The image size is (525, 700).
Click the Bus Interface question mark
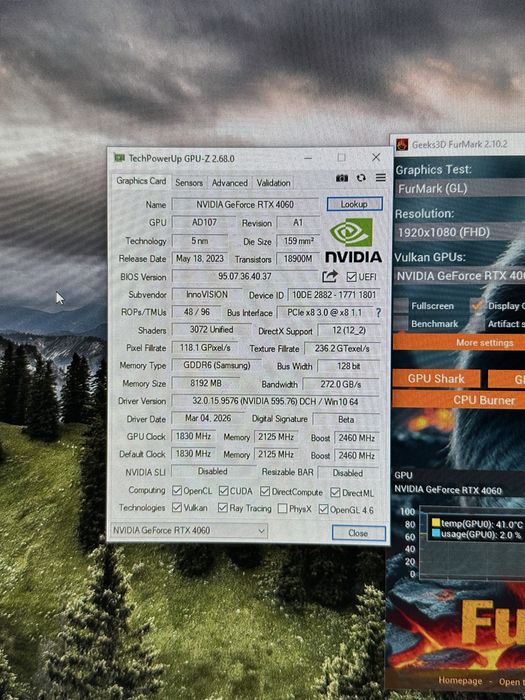click(x=379, y=312)
